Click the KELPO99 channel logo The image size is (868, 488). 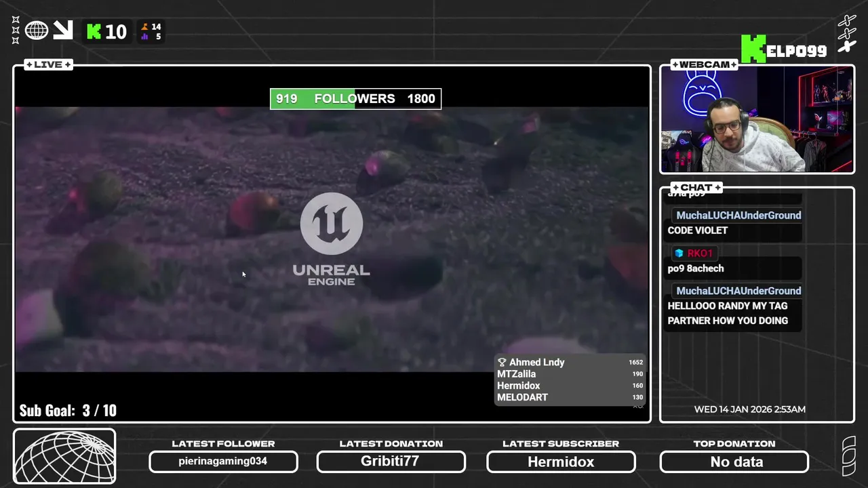(784, 49)
